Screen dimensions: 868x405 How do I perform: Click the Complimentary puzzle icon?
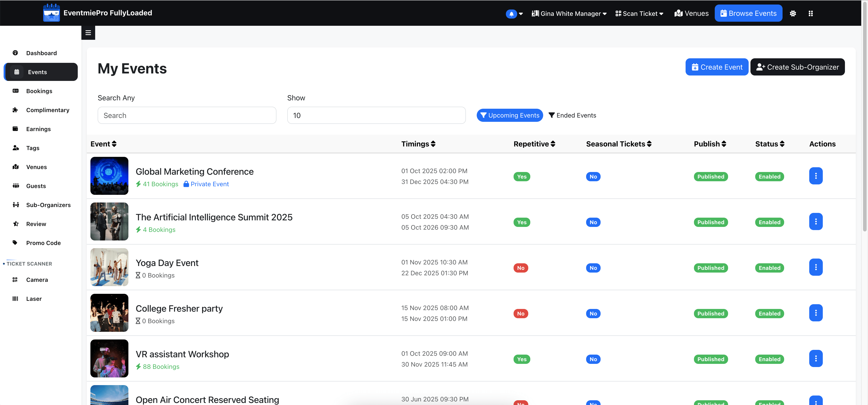tap(15, 110)
